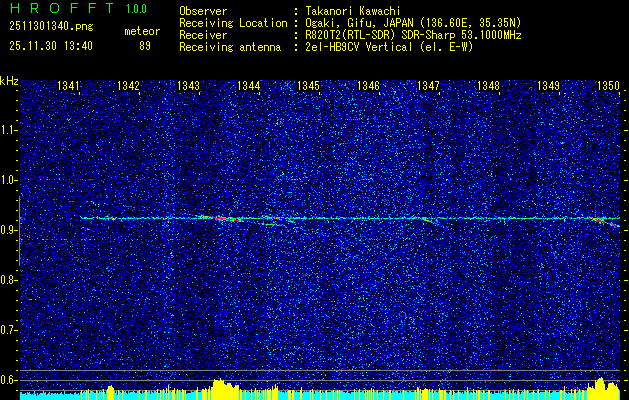Click the 0.8 kHz axis label

click(x=8, y=280)
